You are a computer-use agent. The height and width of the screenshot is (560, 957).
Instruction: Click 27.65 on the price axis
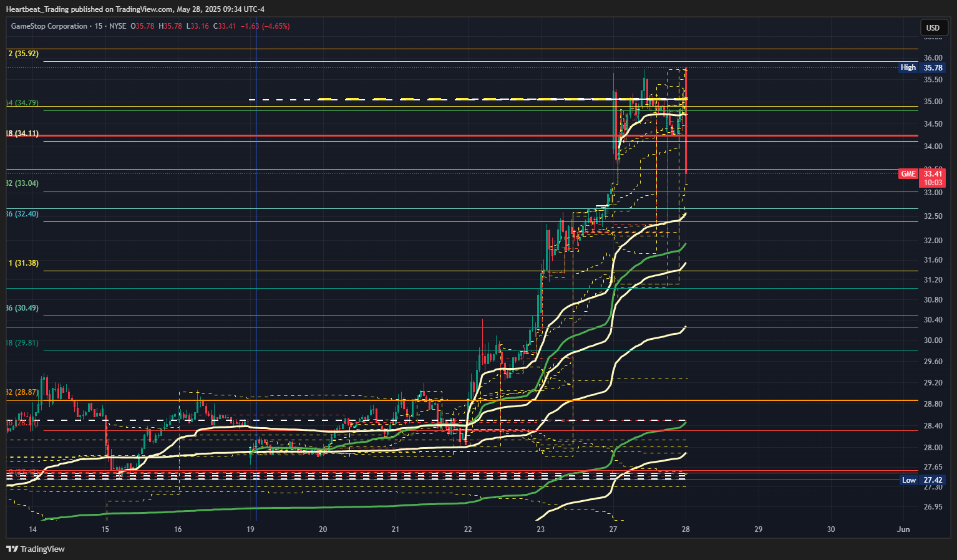(933, 467)
